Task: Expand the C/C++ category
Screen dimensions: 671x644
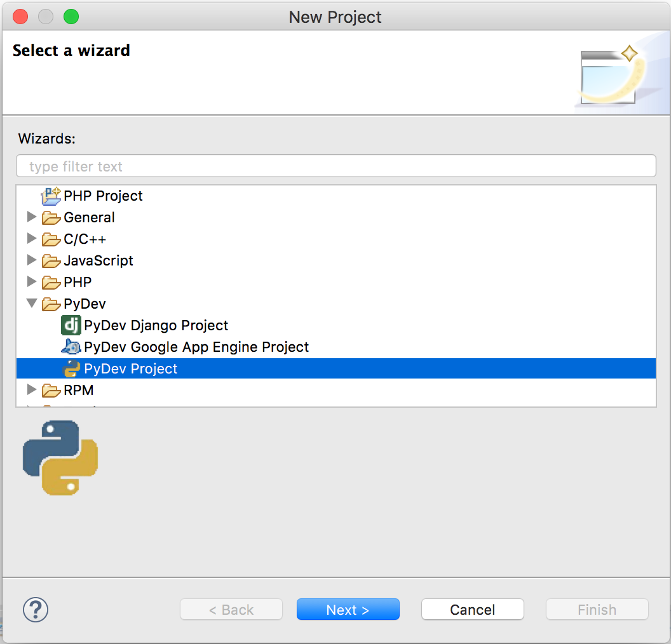Action: point(31,238)
